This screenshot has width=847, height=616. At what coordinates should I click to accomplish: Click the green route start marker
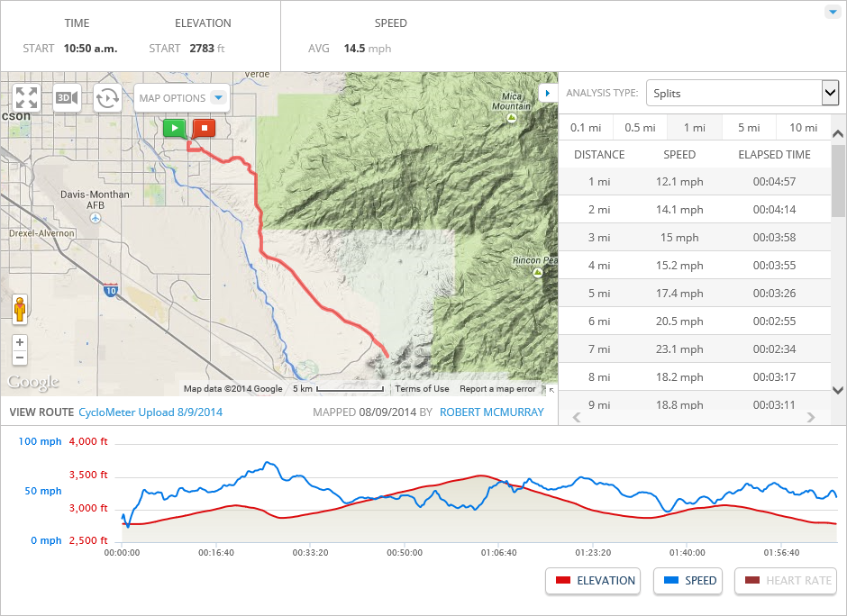point(175,128)
